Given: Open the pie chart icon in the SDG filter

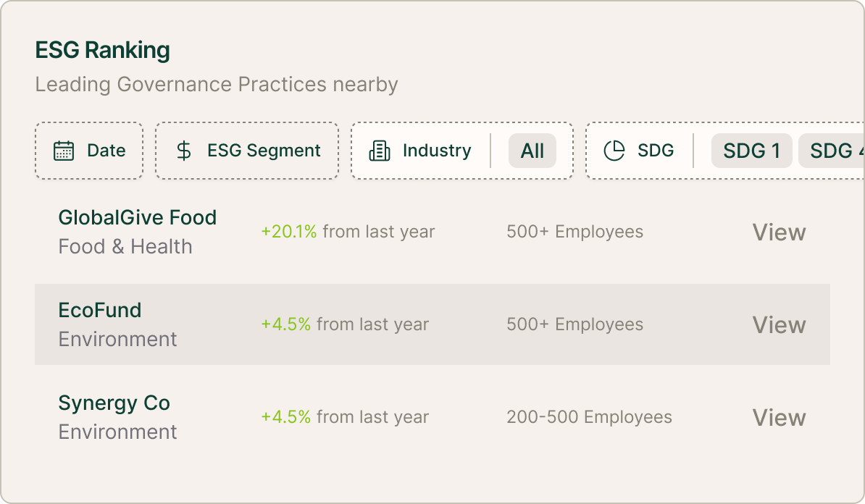Looking at the screenshot, I should pos(613,151).
